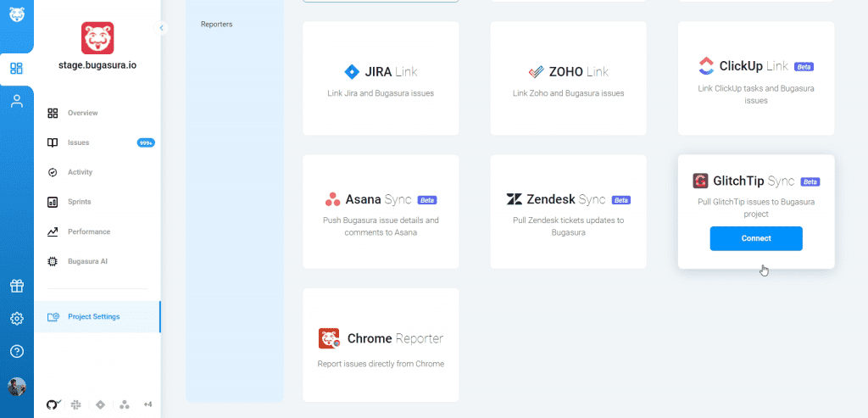Click the Zendesk logo icon
The width and height of the screenshot is (868, 418).
pos(515,199)
